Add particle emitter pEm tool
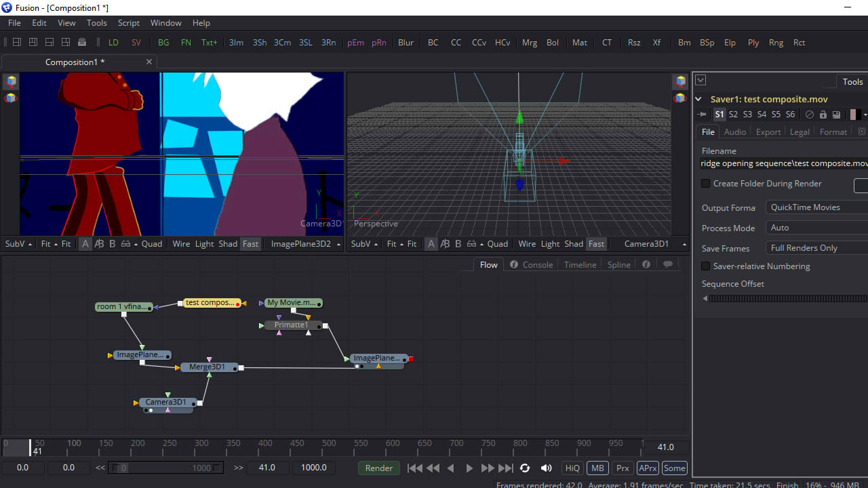Image resolution: width=868 pixels, height=488 pixels. click(x=355, y=42)
